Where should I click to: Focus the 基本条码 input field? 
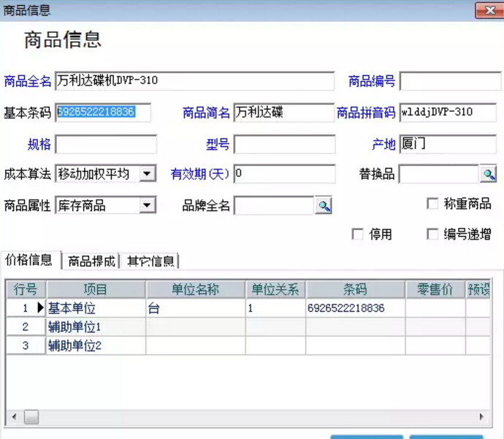pyautogui.click(x=103, y=112)
